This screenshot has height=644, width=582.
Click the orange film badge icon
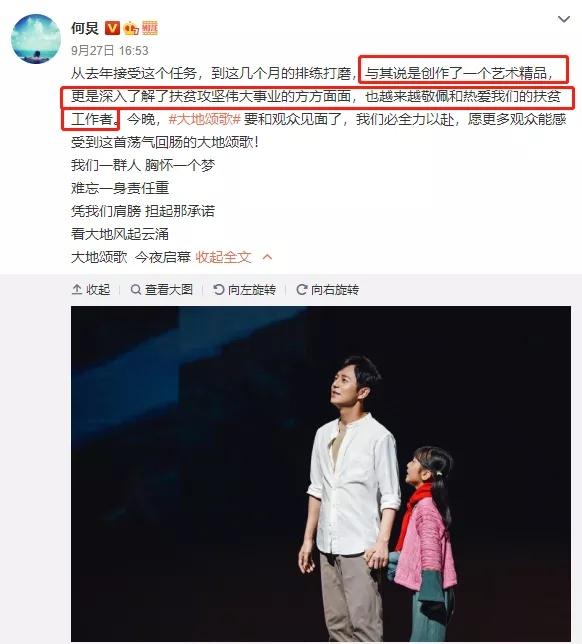coord(150,28)
